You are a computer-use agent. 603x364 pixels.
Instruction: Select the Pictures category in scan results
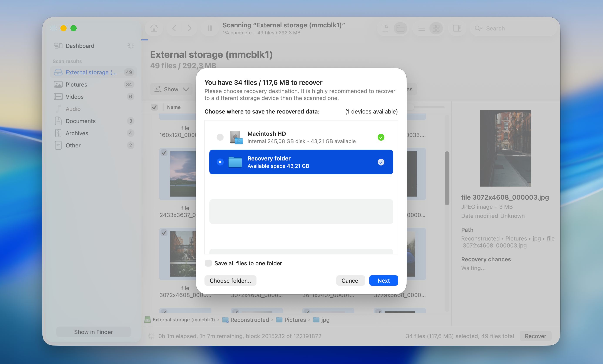pyautogui.click(x=76, y=84)
